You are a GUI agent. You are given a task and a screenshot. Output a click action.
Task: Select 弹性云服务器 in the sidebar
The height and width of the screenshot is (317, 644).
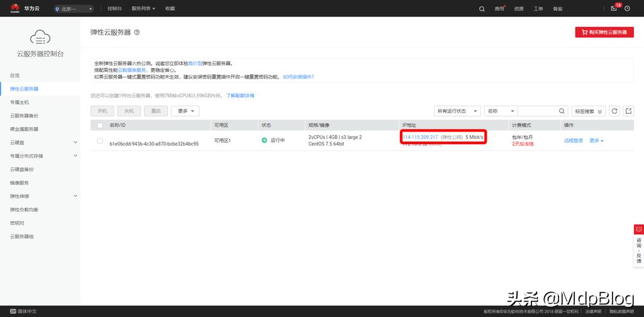tap(25, 89)
